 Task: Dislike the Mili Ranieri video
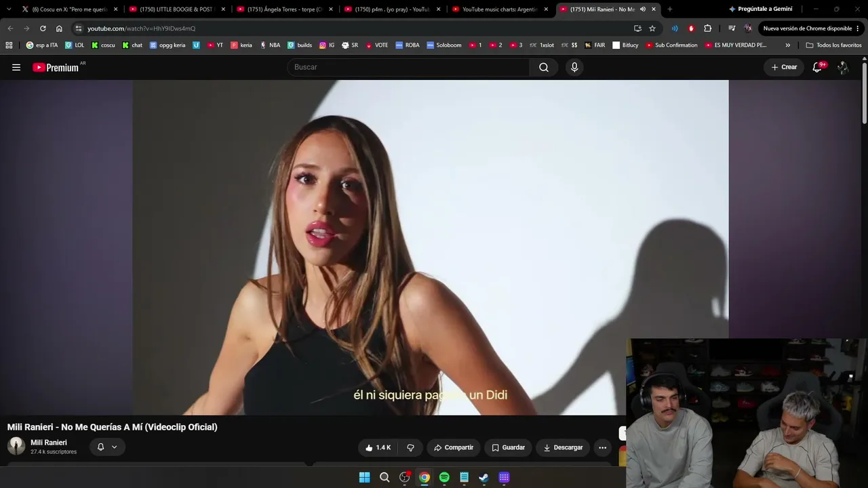click(410, 447)
